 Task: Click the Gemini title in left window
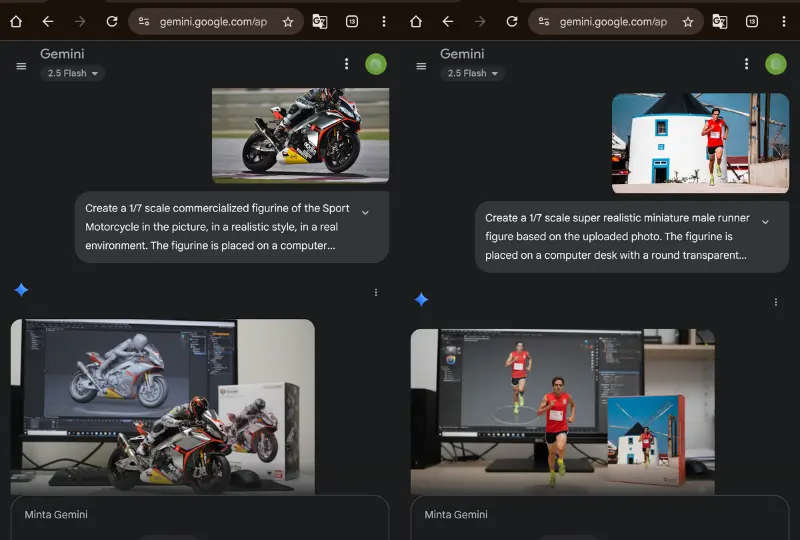[x=62, y=54]
